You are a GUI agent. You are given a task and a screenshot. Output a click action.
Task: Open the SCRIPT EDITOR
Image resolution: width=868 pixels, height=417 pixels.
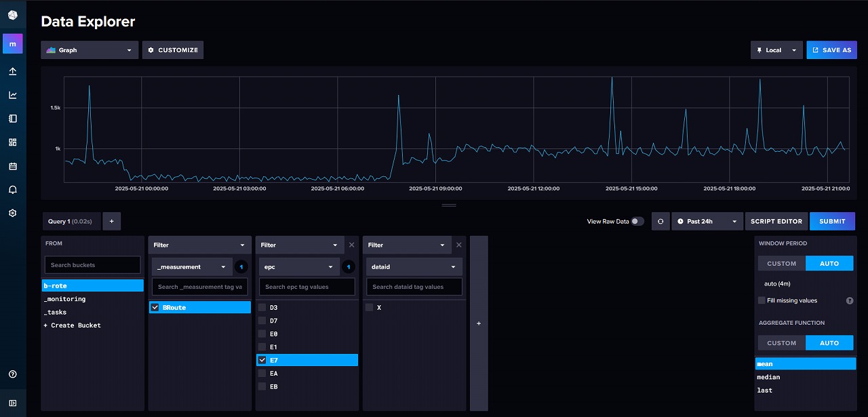(776, 221)
